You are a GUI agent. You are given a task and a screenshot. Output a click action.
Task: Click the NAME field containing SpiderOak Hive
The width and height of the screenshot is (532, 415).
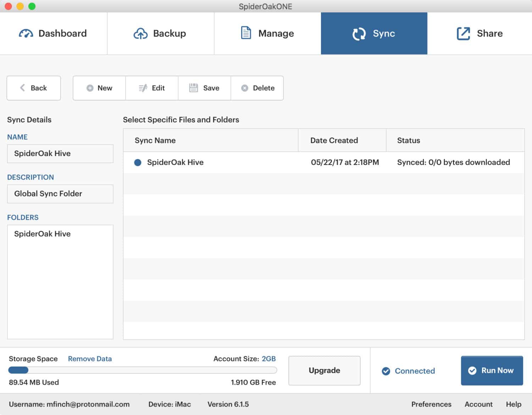(x=60, y=154)
